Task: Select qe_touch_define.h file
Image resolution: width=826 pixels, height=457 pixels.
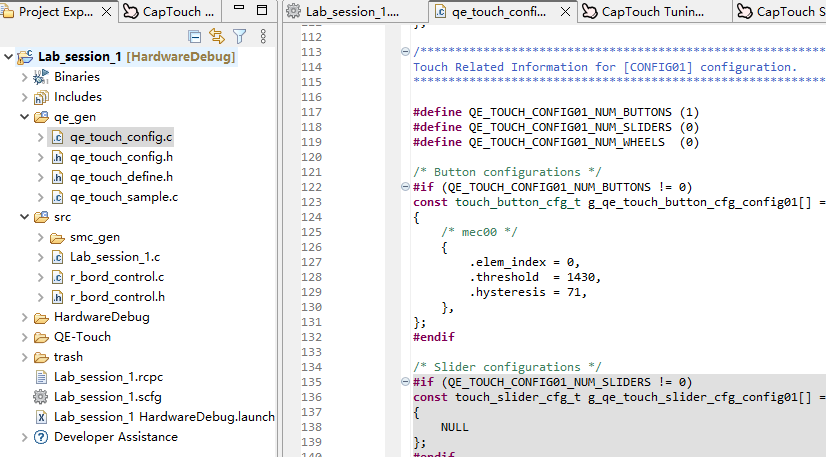Action: click(121, 177)
